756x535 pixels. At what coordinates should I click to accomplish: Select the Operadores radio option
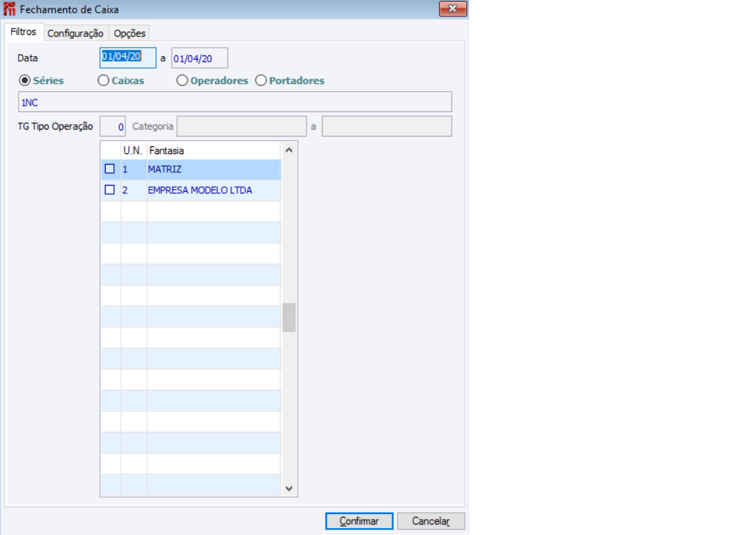pos(182,81)
